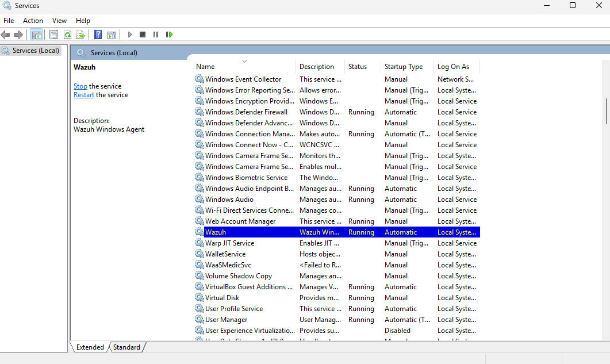Open the Properties toolbar icon
This screenshot has height=364, width=610.
click(53, 35)
